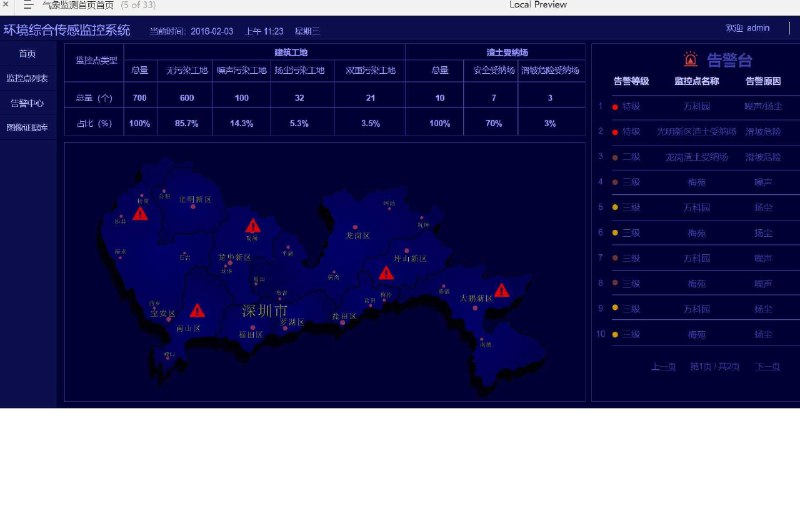Click the 罗湖区 monitoring point marker
Screen dimensions: 800x526
(285, 328)
